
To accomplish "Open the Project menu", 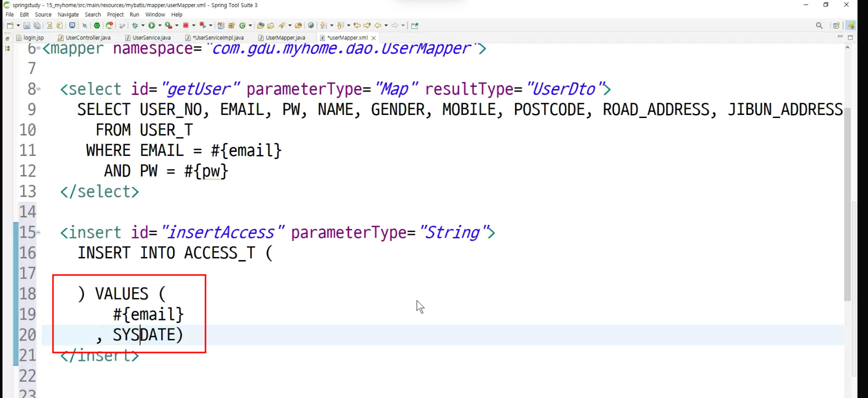I will point(115,14).
